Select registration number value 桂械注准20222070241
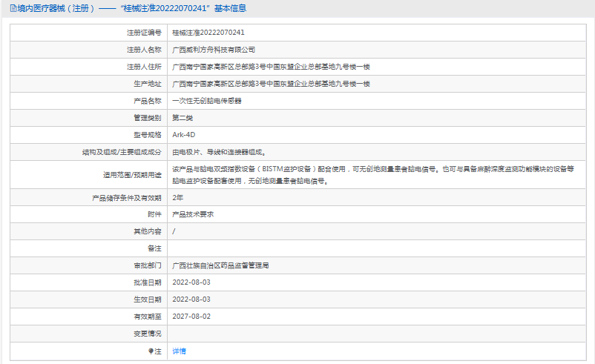 point(208,33)
